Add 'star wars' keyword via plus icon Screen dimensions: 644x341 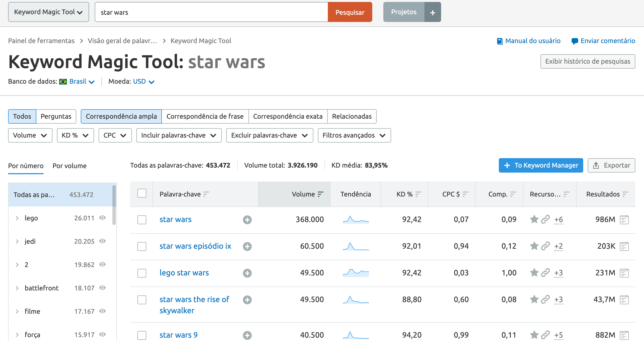(x=247, y=220)
